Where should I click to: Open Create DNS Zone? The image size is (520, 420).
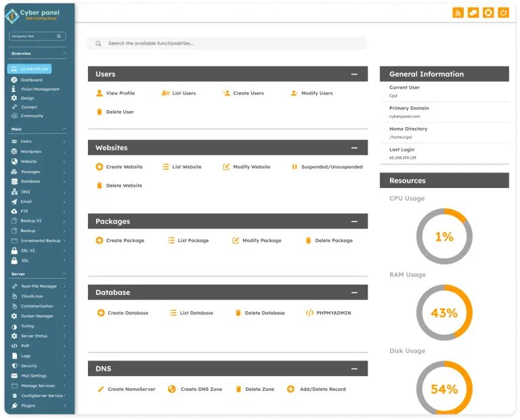(195, 389)
